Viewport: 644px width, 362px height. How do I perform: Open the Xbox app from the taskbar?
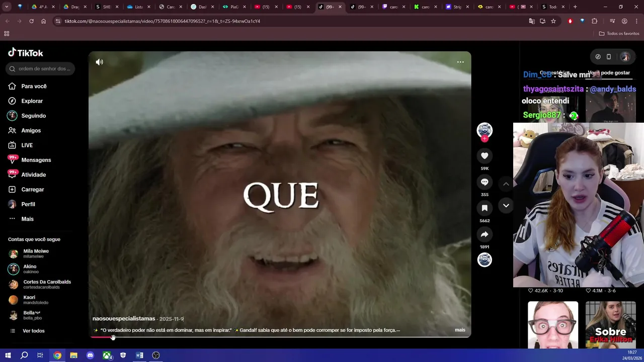coord(107,355)
